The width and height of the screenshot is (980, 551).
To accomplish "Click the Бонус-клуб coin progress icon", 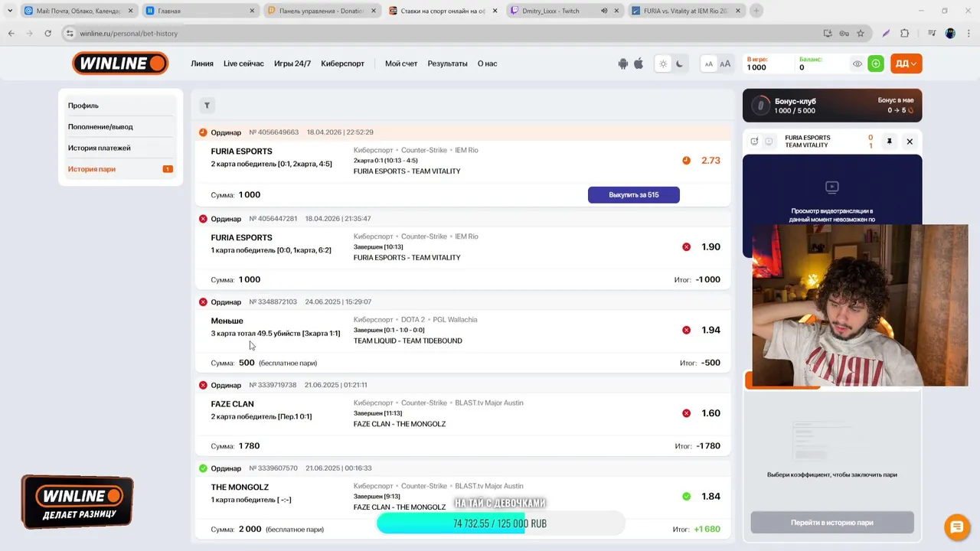I will tap(760, 106).
